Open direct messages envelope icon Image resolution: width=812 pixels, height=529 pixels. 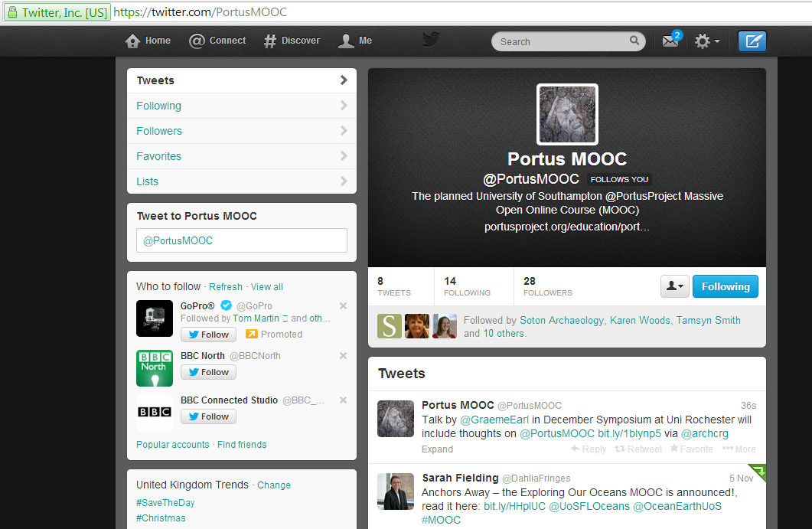(670, 41)
